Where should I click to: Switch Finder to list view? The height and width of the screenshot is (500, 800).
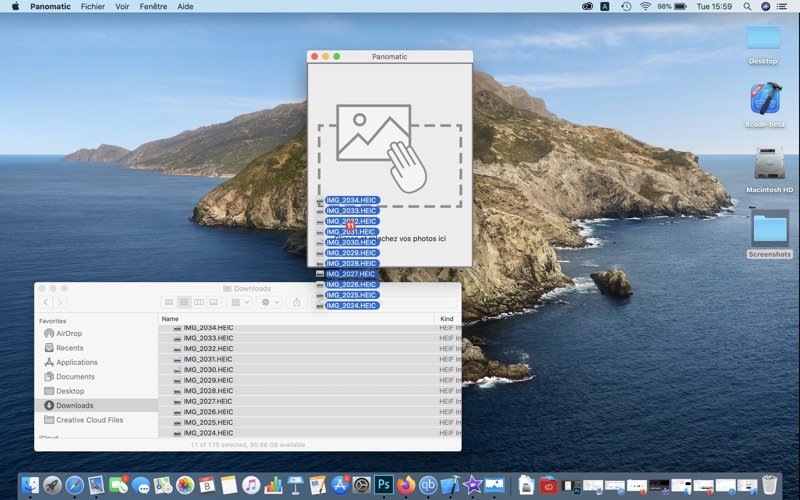pyautogui.click(x=184, y=302)
